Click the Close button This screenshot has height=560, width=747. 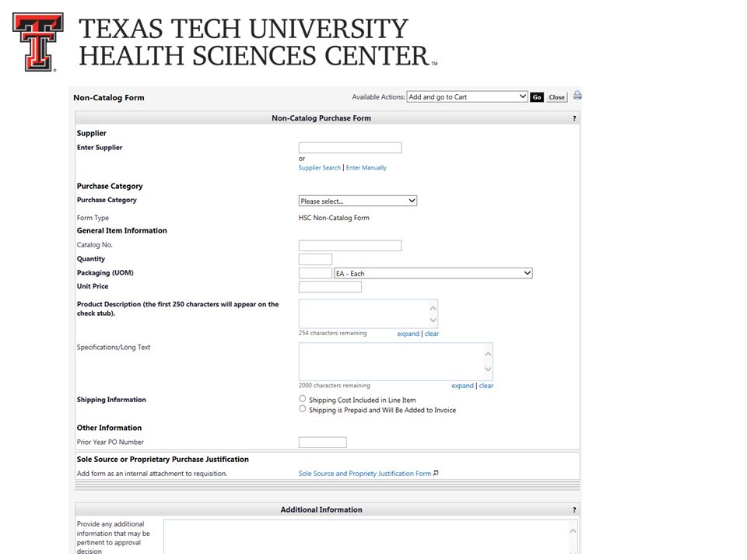click(556, 97)
